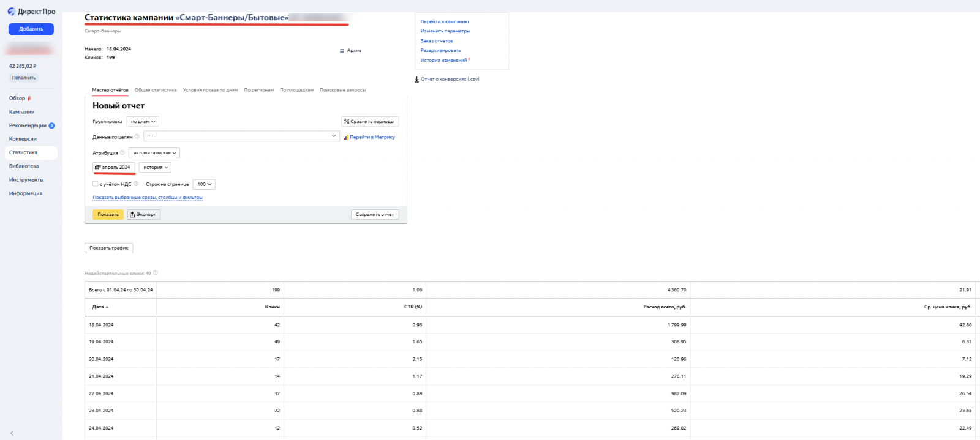Select Кампании in the left sidebar
Image resolution: width=980 pixels, height=440 pixels.
[x=21, y=112]
